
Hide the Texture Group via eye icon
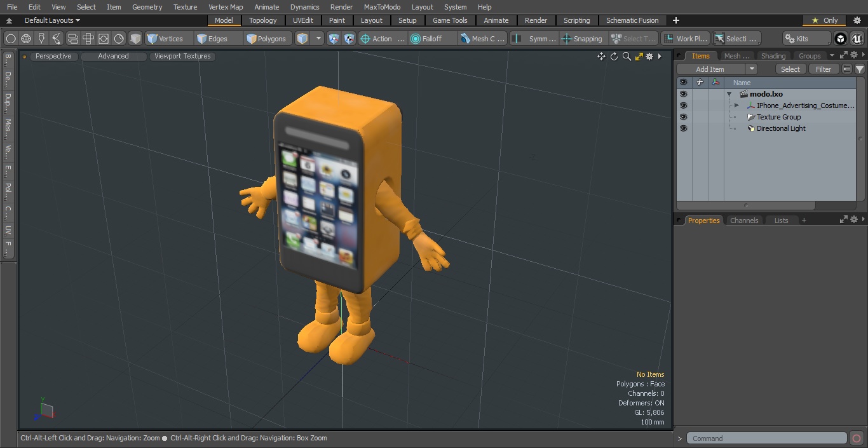(x=683, y=117)
